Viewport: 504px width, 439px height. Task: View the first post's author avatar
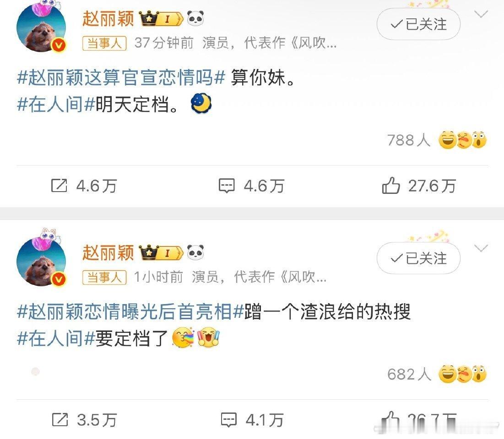(41, 28)
